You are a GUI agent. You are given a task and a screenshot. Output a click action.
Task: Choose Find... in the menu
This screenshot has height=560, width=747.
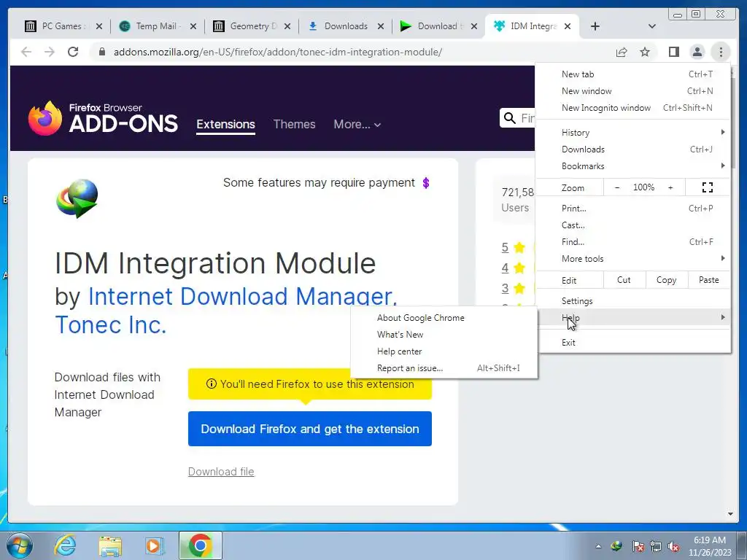634,241
